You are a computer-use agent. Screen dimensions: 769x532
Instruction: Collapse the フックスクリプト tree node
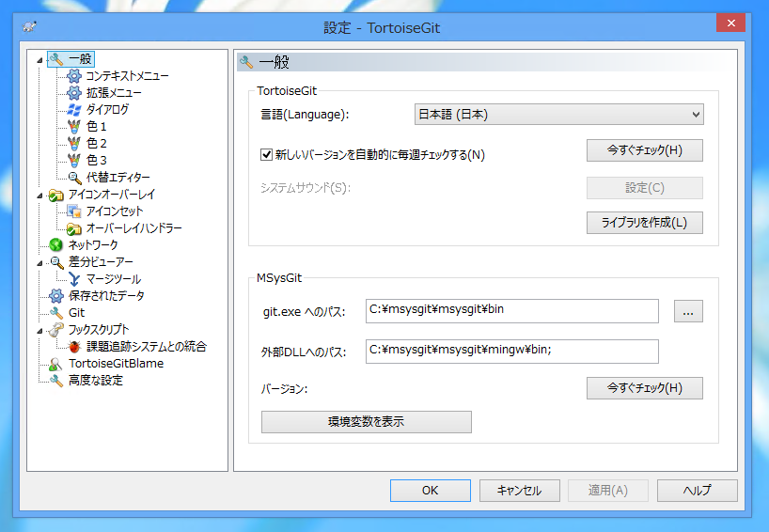(39, 331)
